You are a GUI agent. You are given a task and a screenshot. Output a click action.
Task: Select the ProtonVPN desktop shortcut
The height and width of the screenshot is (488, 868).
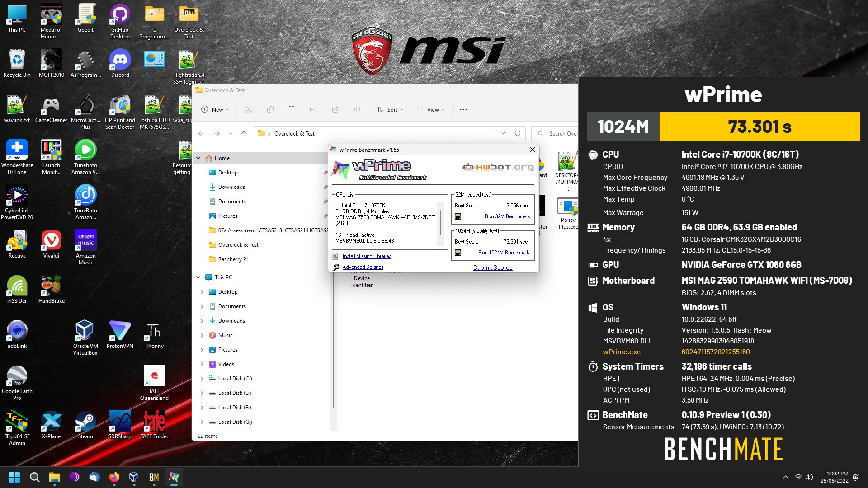(x=120, y=334)
